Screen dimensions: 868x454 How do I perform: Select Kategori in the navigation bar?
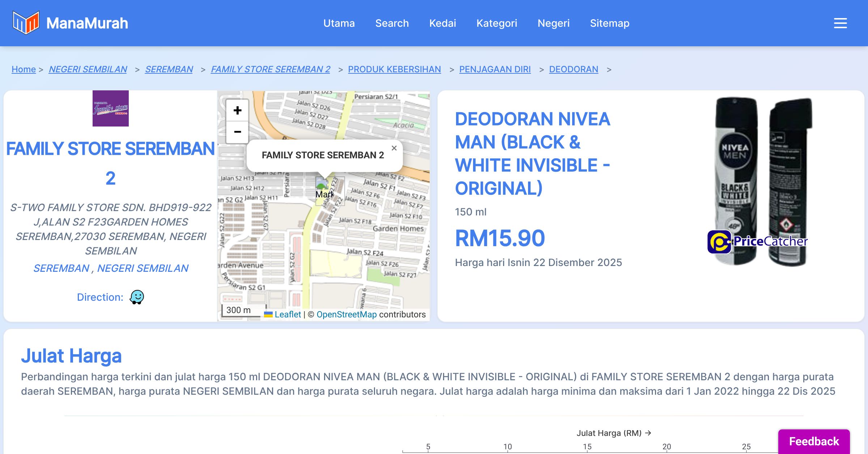click(497, 23)
